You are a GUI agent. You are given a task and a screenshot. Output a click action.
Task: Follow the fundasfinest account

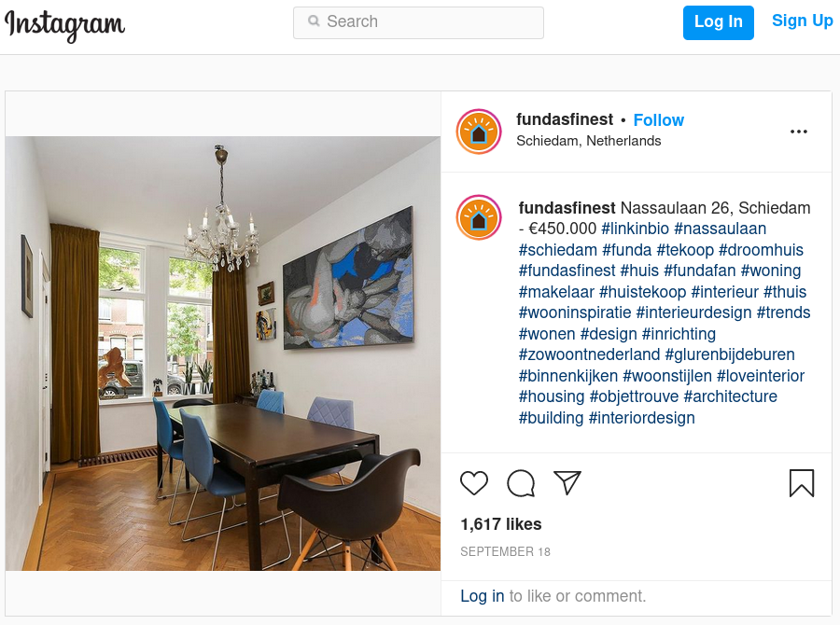658,120
